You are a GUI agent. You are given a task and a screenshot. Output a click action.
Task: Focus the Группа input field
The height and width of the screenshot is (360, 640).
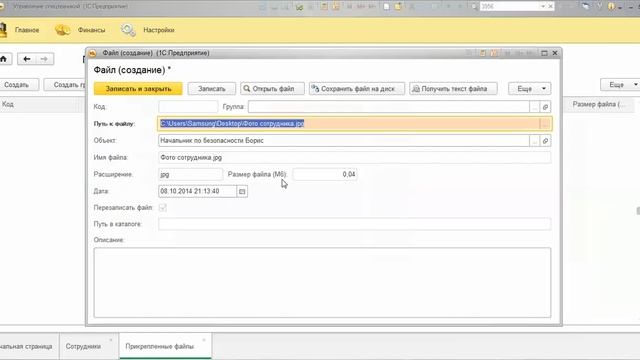coord(389,107)
